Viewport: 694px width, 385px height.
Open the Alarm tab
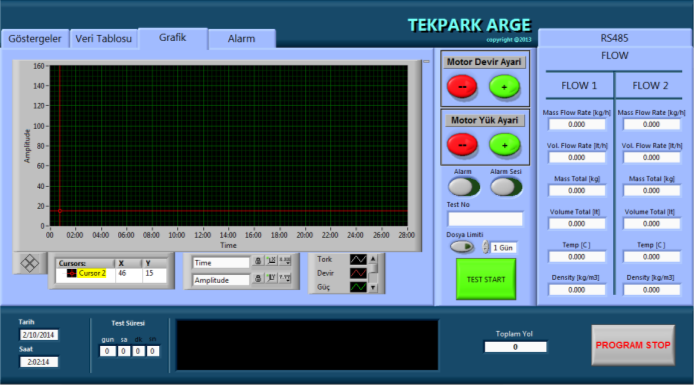[242, 38]
